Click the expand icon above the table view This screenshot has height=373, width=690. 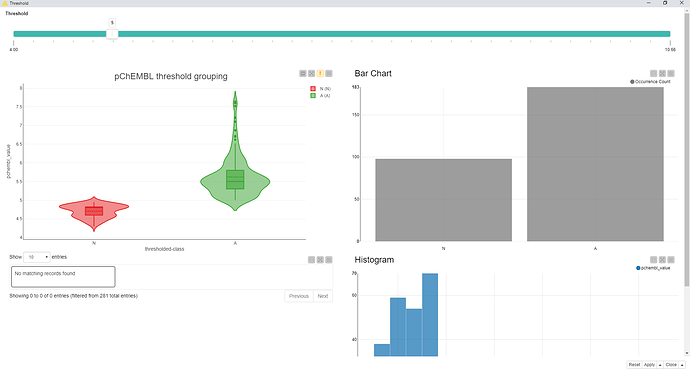pyautogui.click(x=320, y=260)
